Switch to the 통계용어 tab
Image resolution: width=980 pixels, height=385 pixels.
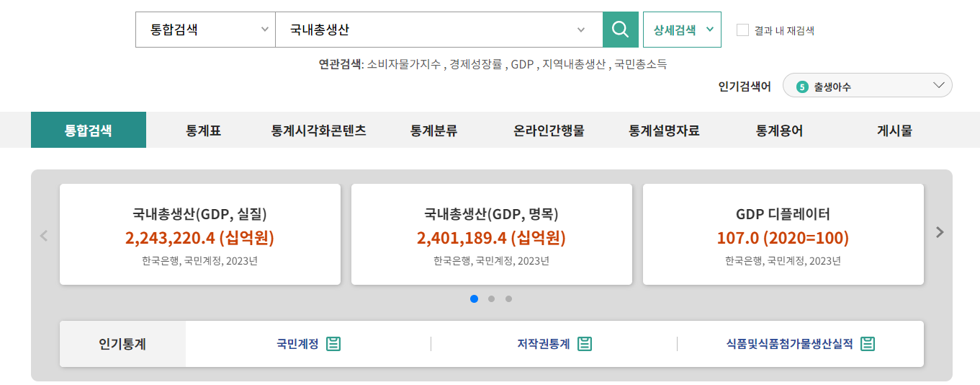click(779, 130)
